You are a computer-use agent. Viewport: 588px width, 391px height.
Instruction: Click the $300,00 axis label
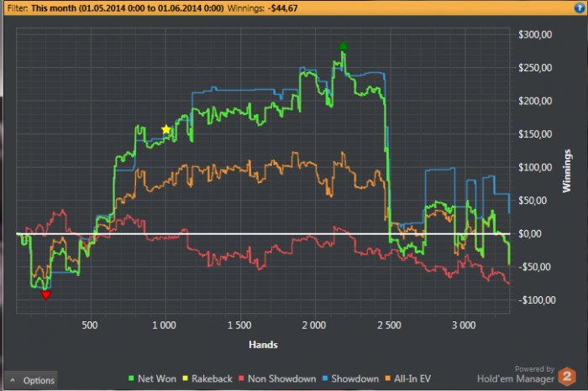[535, 35]
